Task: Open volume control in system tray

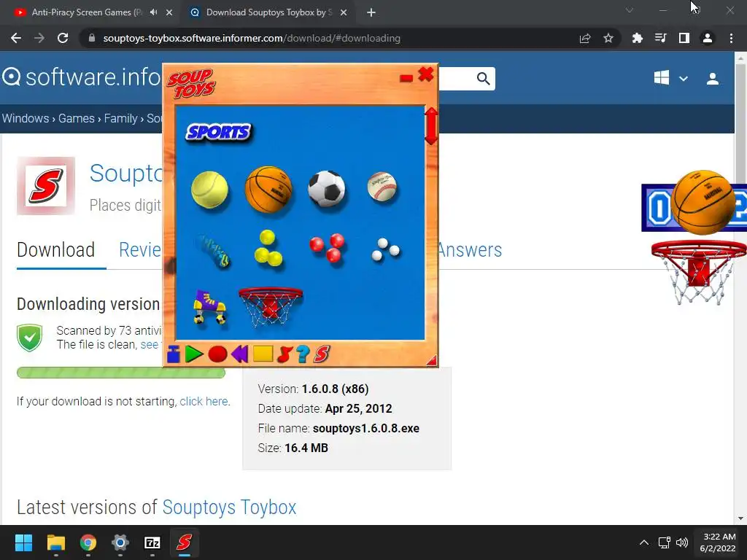Action: click(x=682, y=542)
